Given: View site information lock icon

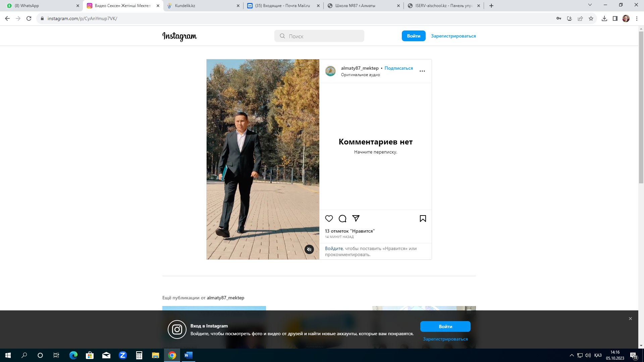Looking at the screenshot, I should point(42,18).
